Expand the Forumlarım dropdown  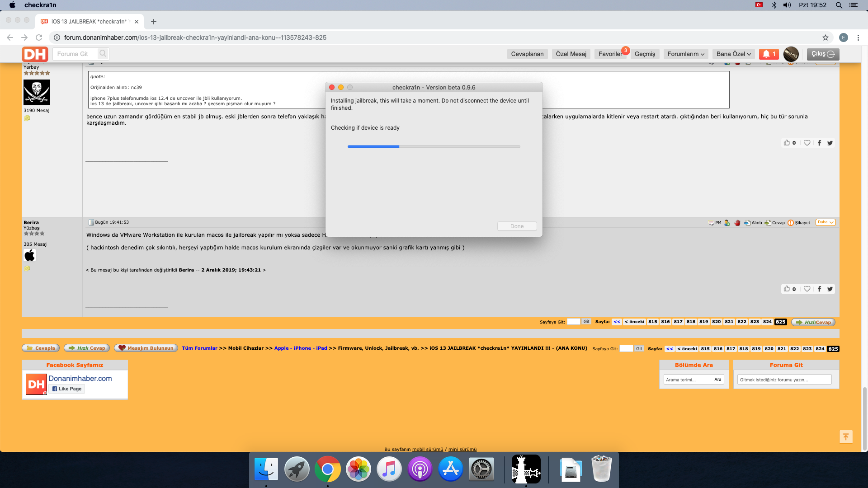686,54
